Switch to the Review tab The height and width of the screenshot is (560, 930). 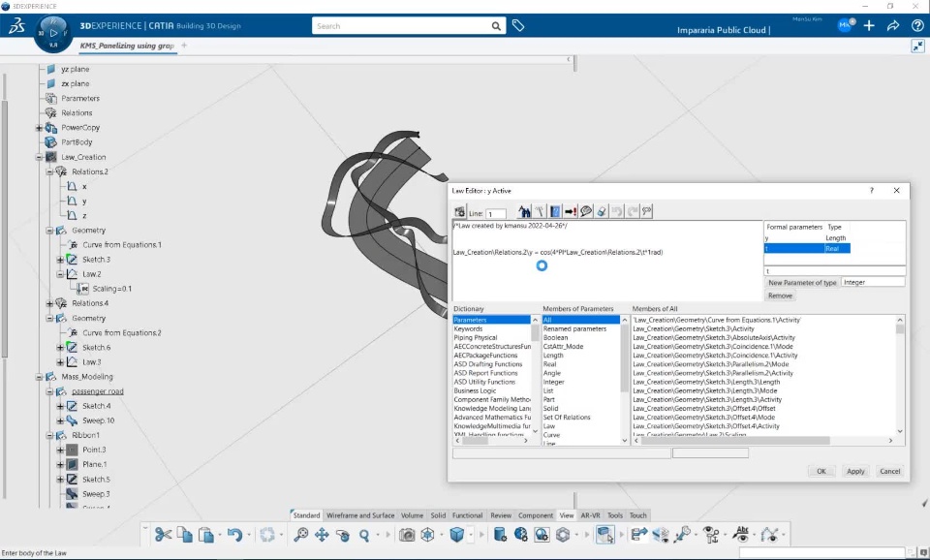501,515
